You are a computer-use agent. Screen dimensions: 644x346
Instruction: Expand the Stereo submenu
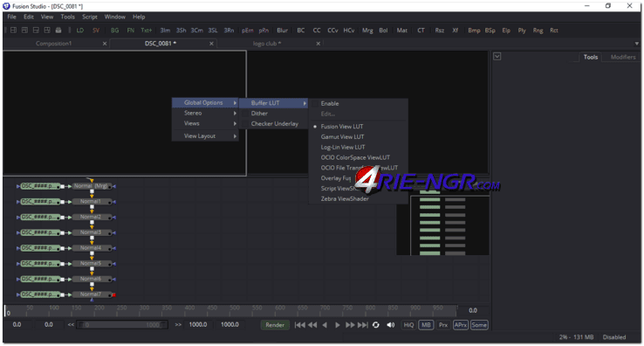(205, 113)
